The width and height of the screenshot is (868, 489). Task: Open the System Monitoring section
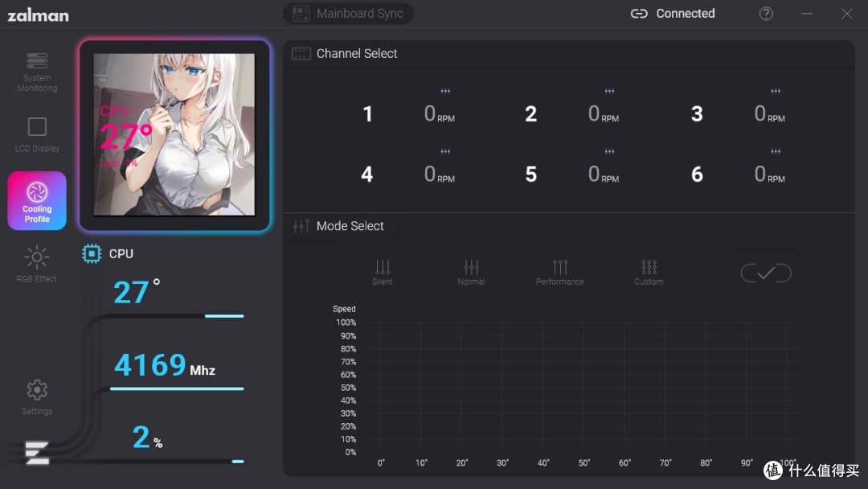point(37,72)
